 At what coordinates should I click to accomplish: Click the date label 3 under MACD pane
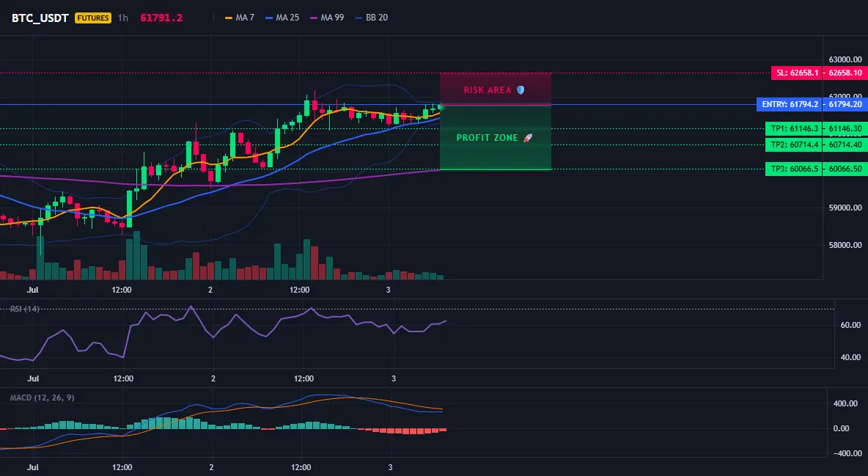click(390, 467)
